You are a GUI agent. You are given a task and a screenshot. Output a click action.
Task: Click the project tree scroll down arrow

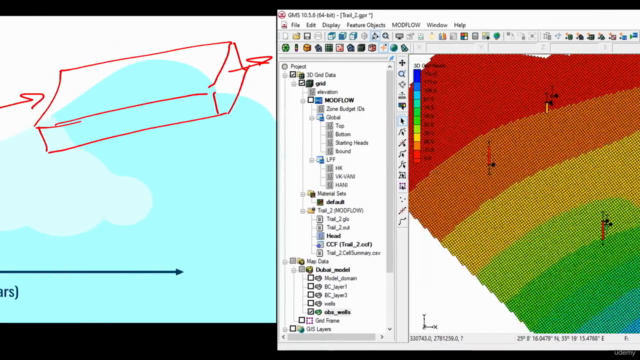click(x=390, y=329)
